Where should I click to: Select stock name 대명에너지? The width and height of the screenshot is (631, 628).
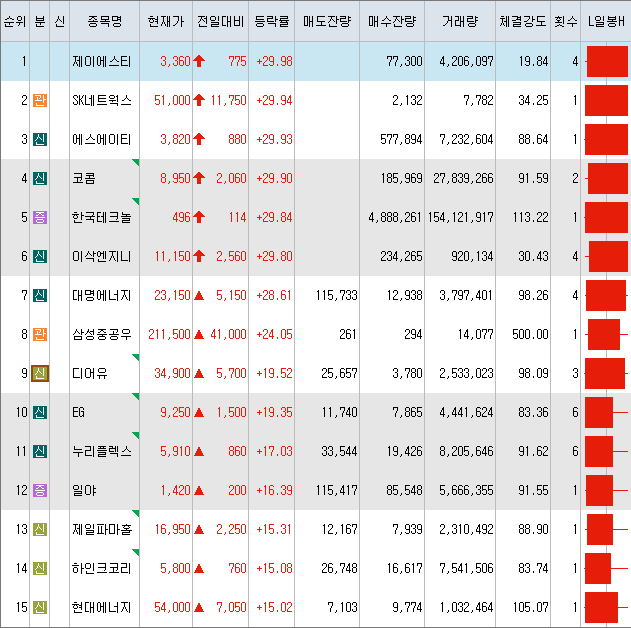(102, 295)
